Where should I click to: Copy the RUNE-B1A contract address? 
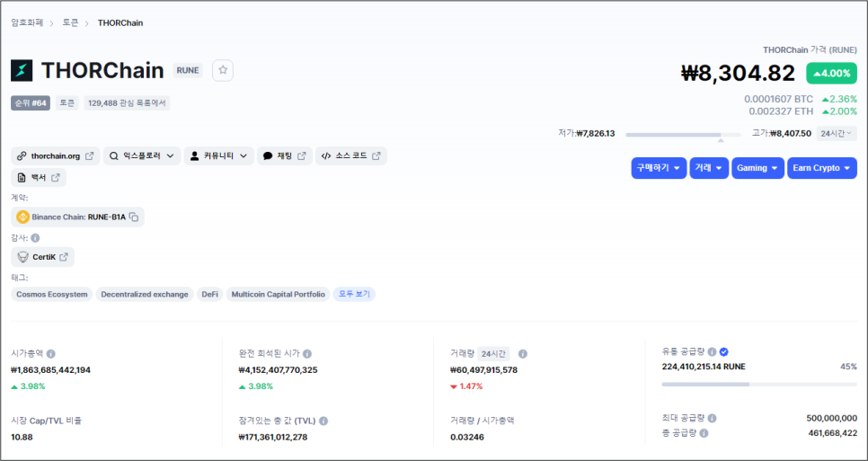point(133,217)
